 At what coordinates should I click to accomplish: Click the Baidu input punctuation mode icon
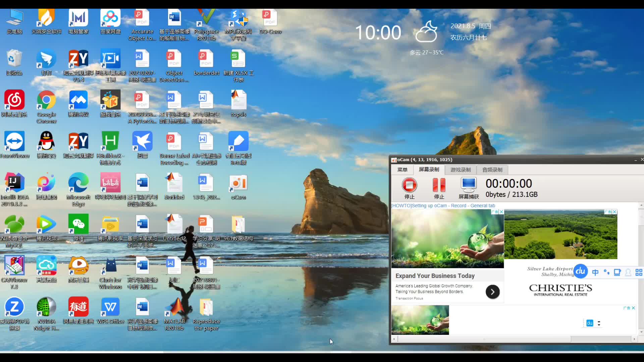tap(606, 272)
